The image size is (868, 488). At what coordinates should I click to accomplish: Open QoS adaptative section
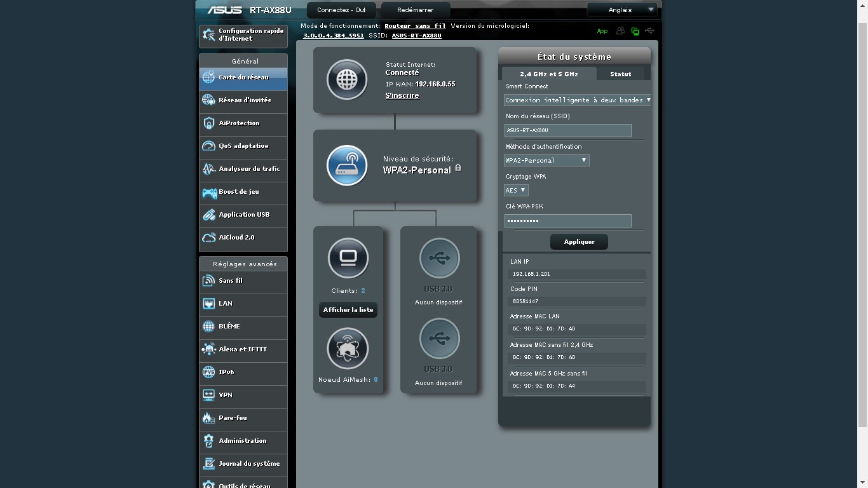(243, 146)
